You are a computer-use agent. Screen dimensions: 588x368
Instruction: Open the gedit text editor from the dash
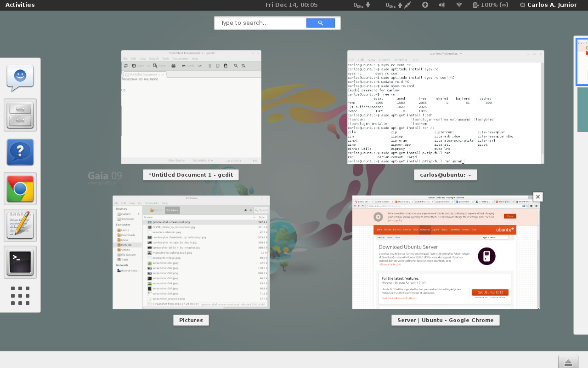coord(20,225)
